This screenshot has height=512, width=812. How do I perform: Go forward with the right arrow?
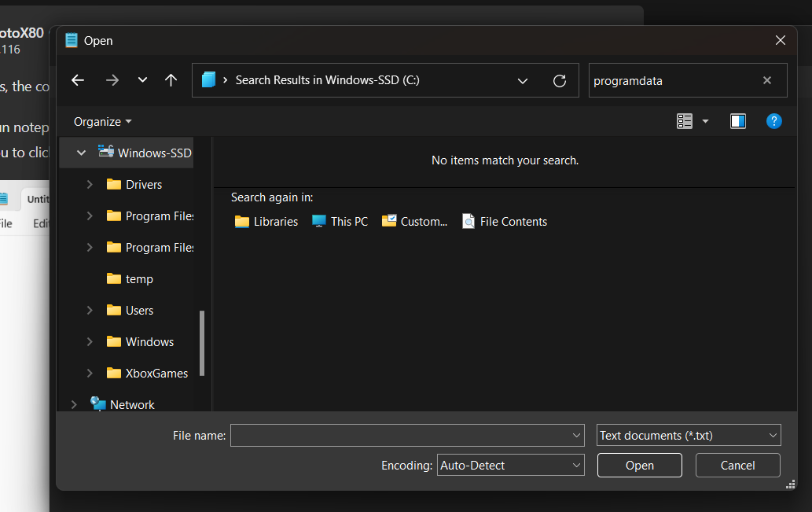click(112, 80)
